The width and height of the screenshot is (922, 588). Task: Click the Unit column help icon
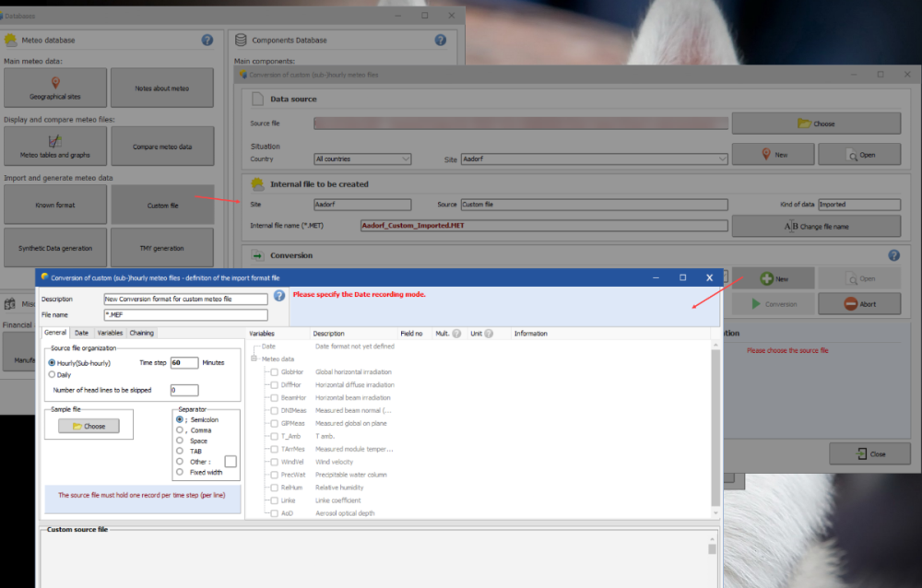489,334
